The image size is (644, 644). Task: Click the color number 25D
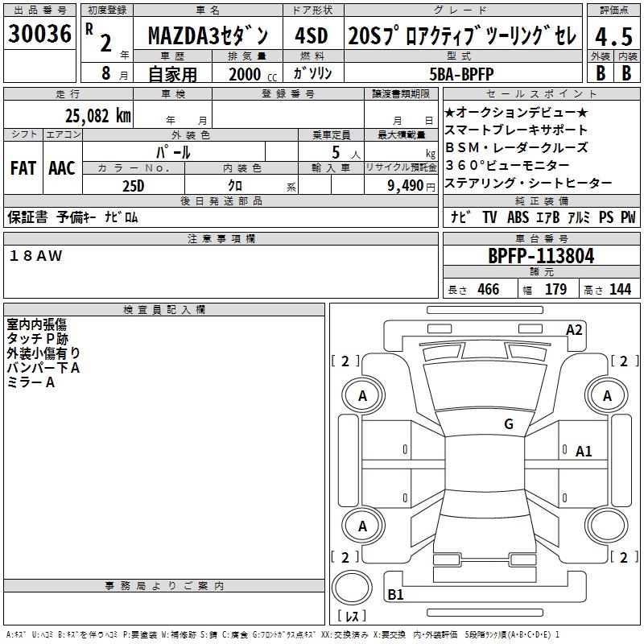(x=134, y=186)
